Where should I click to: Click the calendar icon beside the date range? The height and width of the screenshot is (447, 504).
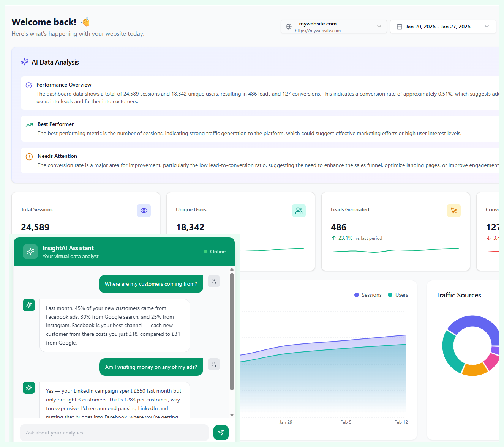tap(399, 26)
